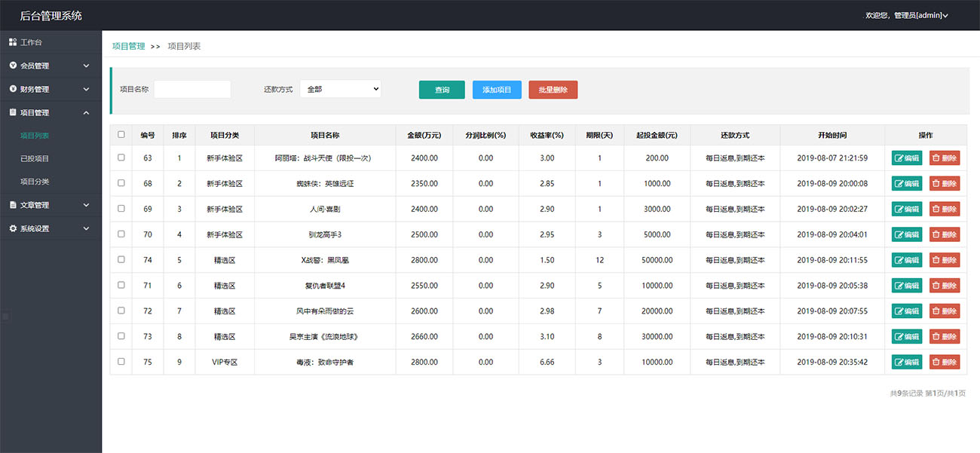Image resolution: width=980 pixels, height=453 pixels.
Task: Edit project 74 X战警：黑凤凰
Action: [907, 260]
